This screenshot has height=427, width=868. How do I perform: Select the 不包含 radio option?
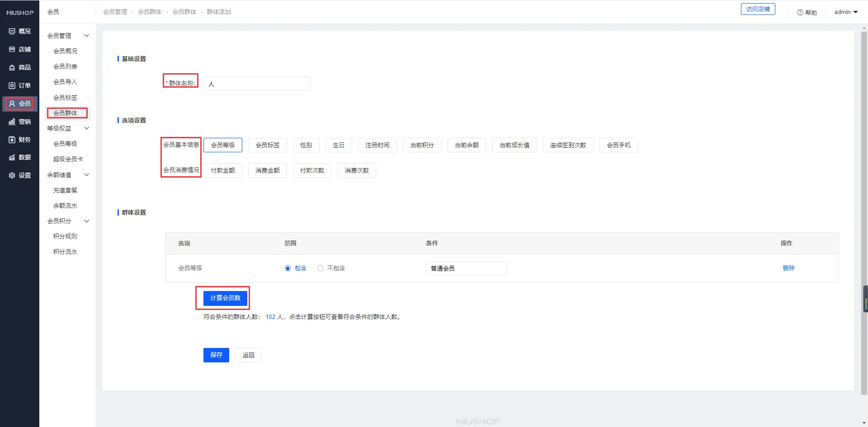click(x=320, y=268)
